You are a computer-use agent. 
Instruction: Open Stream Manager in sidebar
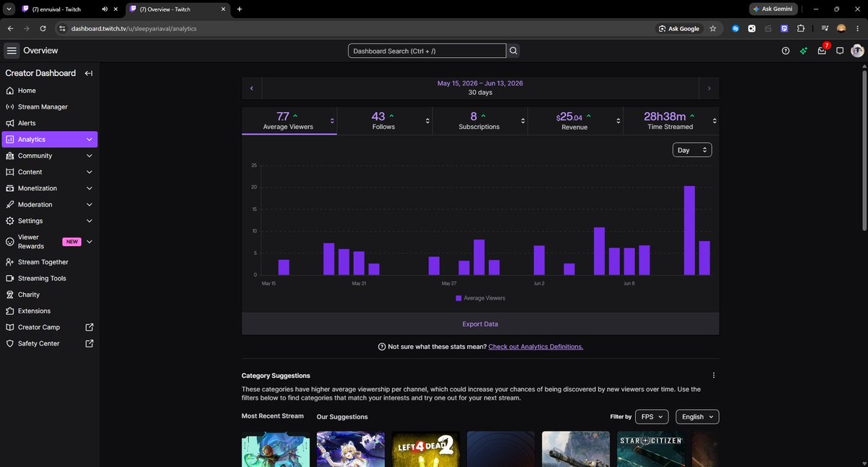click(x=49, y=106)
